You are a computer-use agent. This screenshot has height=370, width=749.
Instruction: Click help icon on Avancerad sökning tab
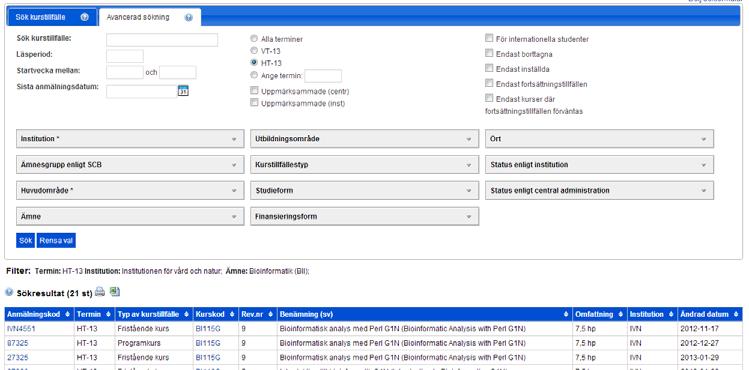189,18
